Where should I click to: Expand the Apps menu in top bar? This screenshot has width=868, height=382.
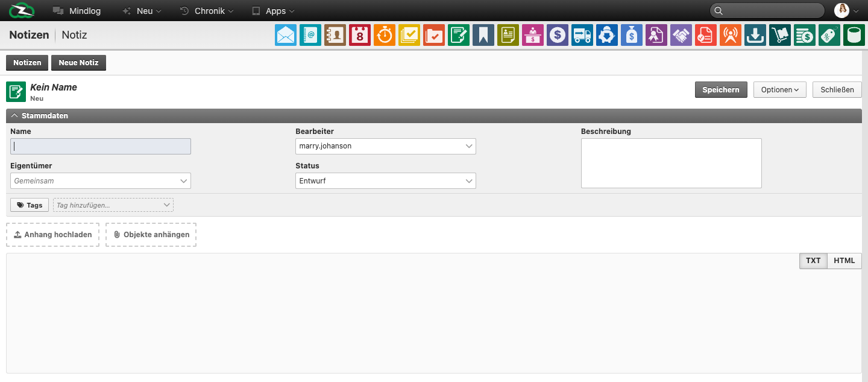273,11
